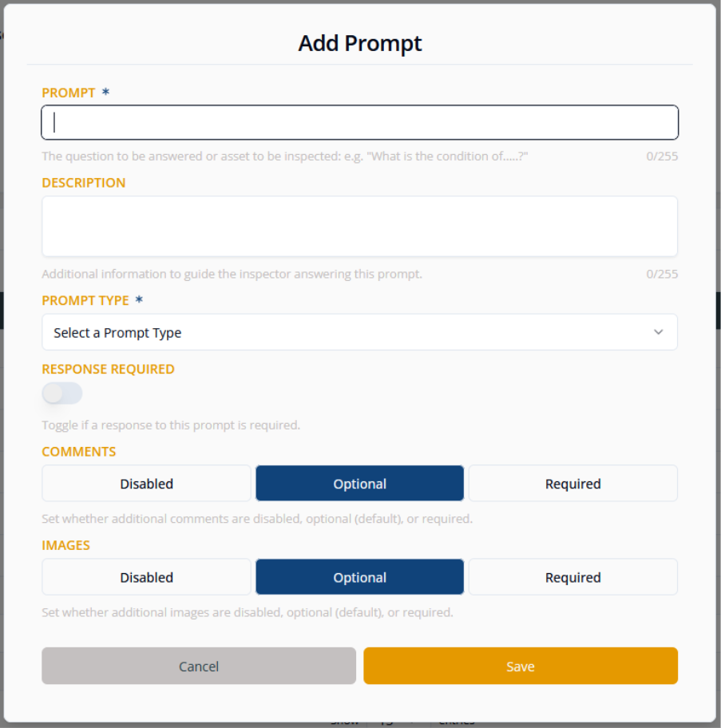Make Comments Required

[x=572, y=484]
